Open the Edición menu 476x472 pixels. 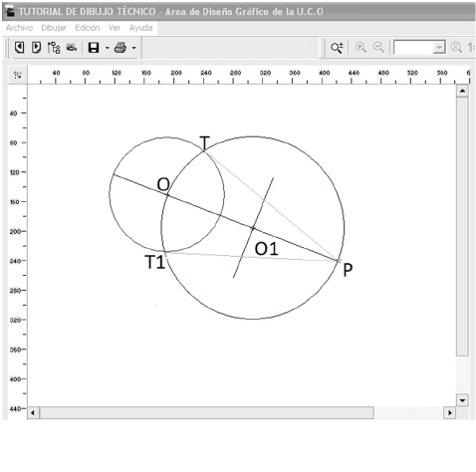pyautogui.click(x=88, y=28)
